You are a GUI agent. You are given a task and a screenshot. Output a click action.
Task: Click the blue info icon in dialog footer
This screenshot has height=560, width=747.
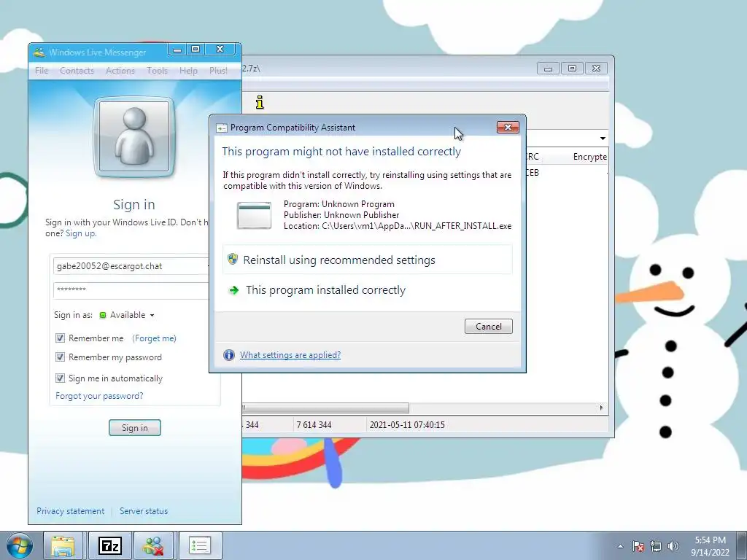tap(229, 355)
